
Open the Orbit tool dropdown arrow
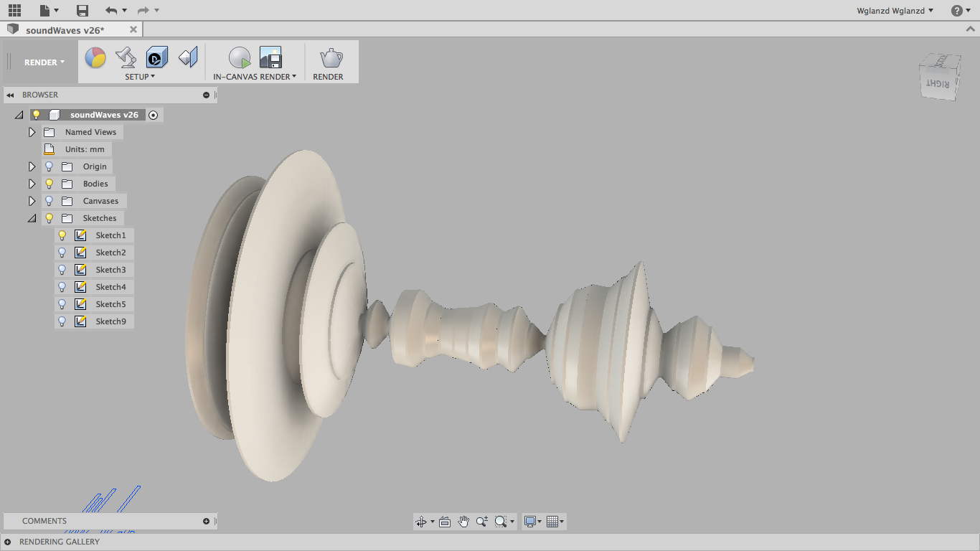432,522
